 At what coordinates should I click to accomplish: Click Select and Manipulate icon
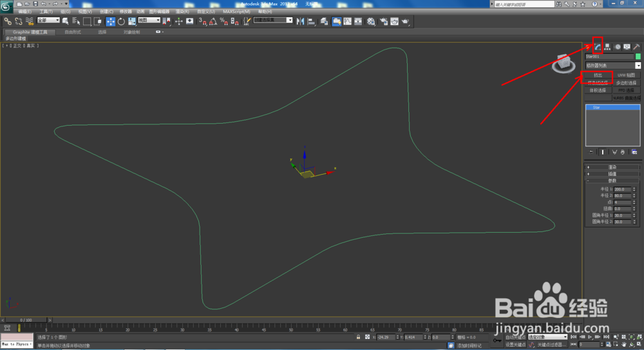pos(178,21)
